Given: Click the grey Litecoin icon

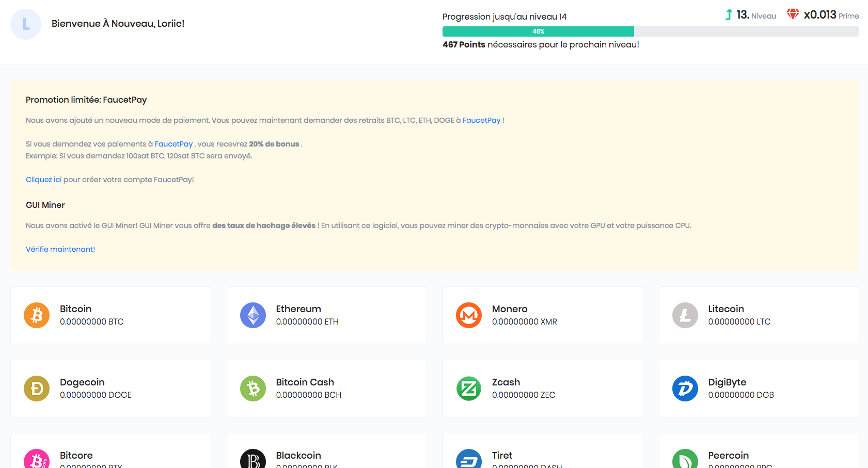Looking at the screenshot, I should pyautogui.click(x=685, y=315).
